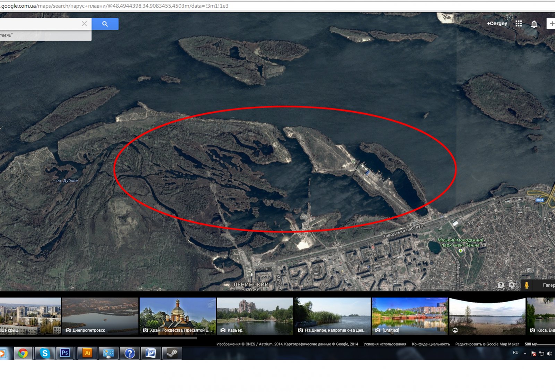The width and height of the screenshot is (555, 392).
Task: Pick up the Street View pegman
Action: 527,285
